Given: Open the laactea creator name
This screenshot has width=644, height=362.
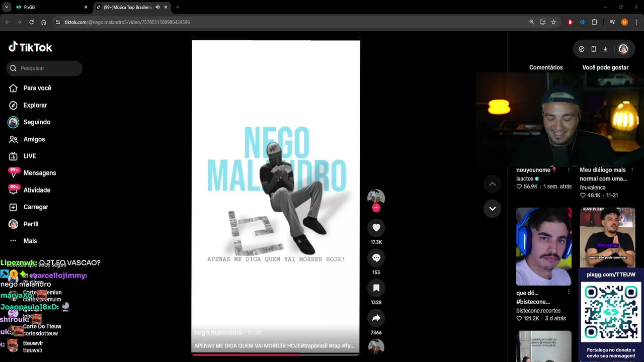Looking at the screenshot, I should click(x=525, y=179).
